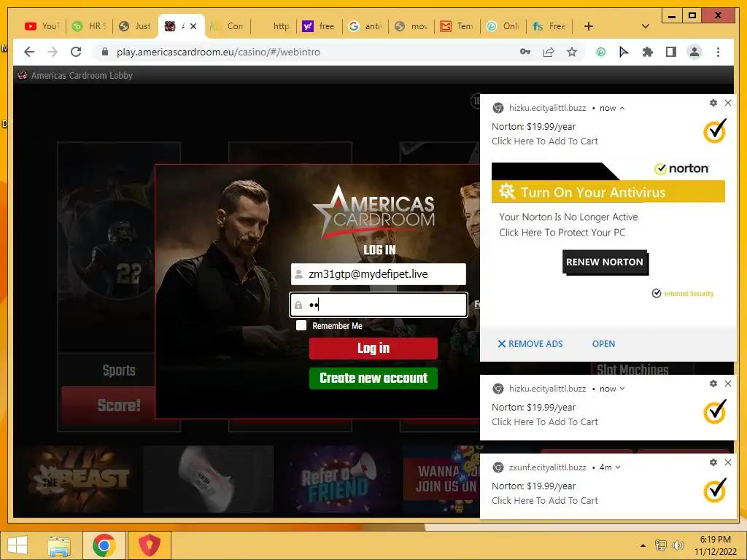Screen dimensions: 747x560
Task: Click the Turn On Your Antivirus banner
Action: click(608, 192)
